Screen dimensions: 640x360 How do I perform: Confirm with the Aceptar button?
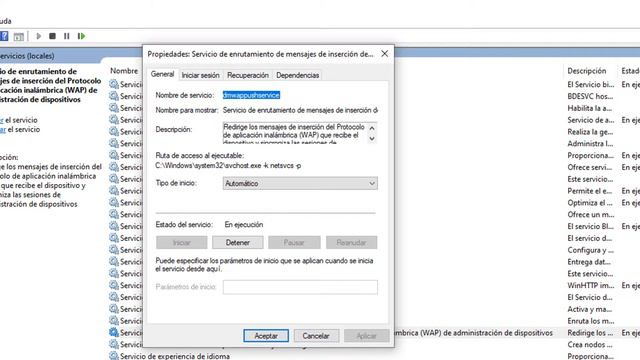(266, 336)
